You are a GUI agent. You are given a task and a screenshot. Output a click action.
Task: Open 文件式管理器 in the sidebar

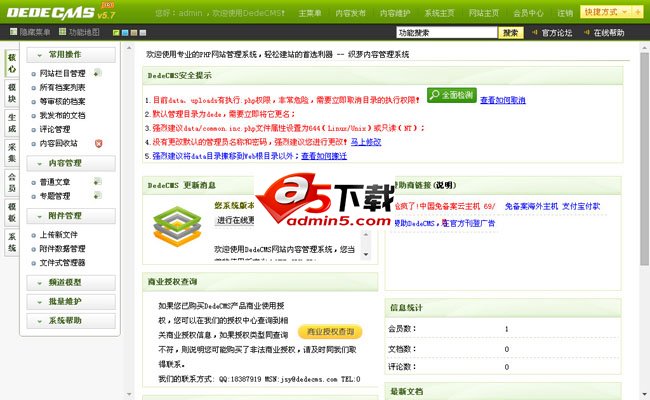pyautogui.click(x=62, y=262)
